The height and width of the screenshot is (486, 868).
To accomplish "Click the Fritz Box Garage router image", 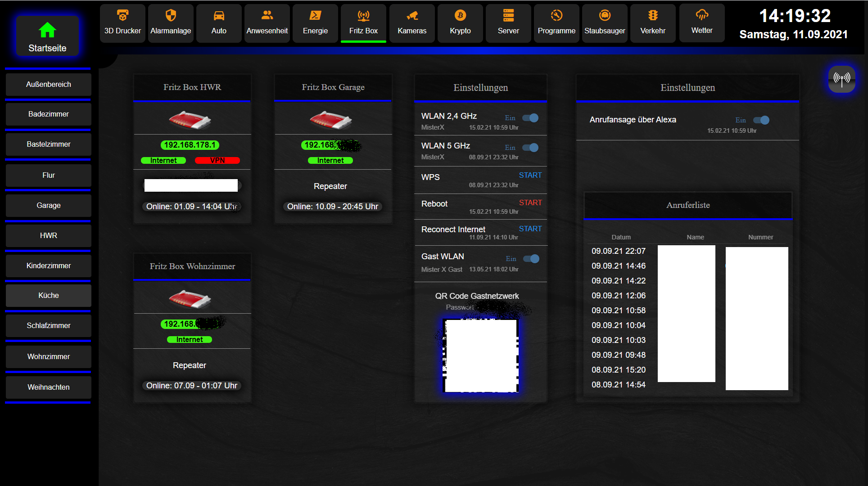I will (x=331, y=120).
